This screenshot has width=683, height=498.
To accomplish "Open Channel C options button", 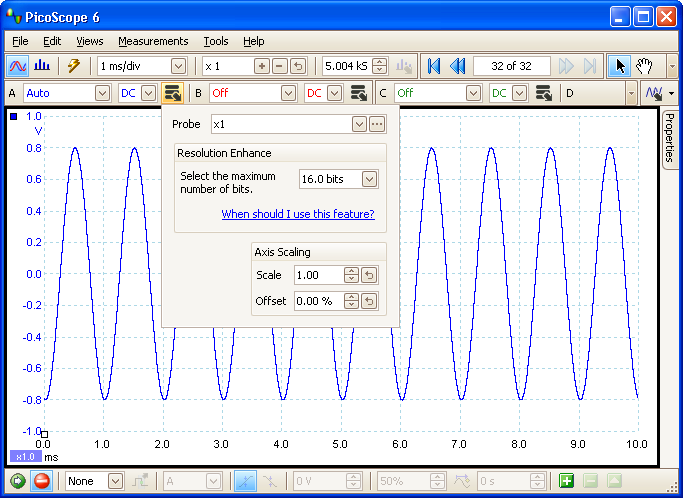I will pos(544,93).
